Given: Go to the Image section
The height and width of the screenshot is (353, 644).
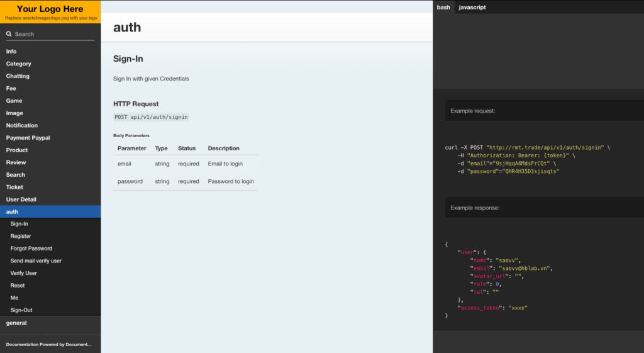Looking at the screenshot, I should coord(50,113).
